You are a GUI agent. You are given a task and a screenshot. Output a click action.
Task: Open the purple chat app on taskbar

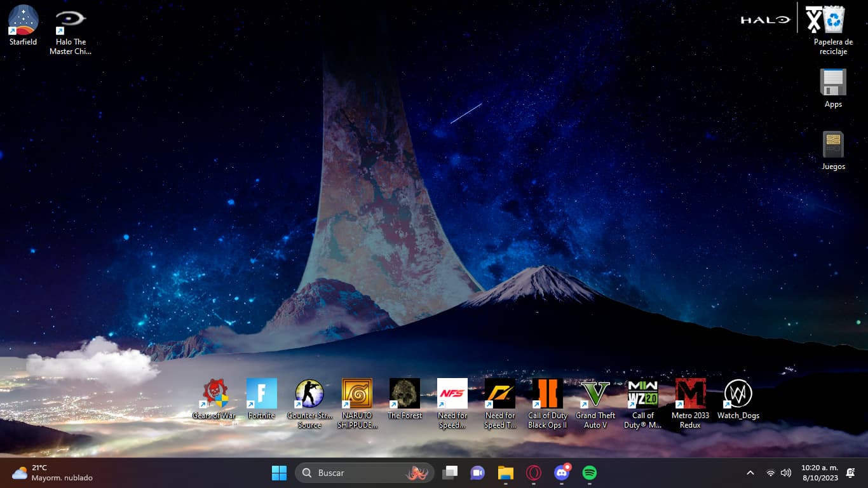tap(477, 473)
